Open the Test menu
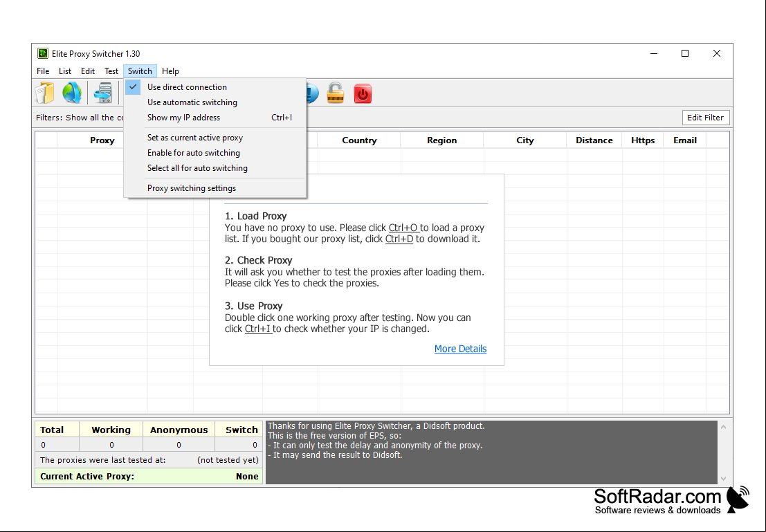The width and height of the screenshot is (766, 532). [111, 71]
